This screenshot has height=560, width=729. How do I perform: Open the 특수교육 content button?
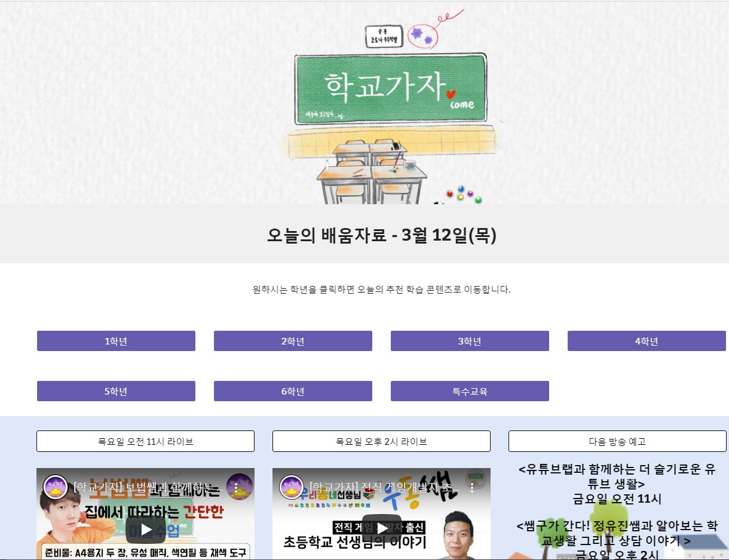pos(470,391)
